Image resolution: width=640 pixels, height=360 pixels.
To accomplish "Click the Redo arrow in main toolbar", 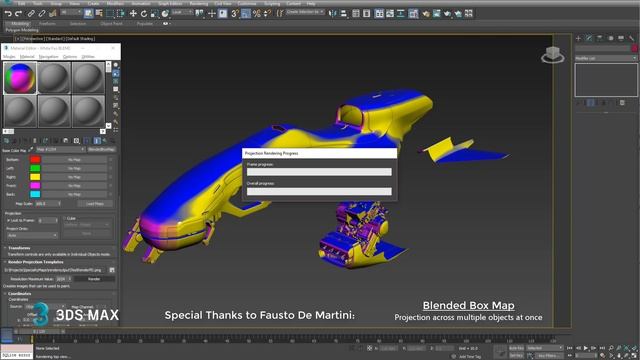I will click(x=18, y=13).
